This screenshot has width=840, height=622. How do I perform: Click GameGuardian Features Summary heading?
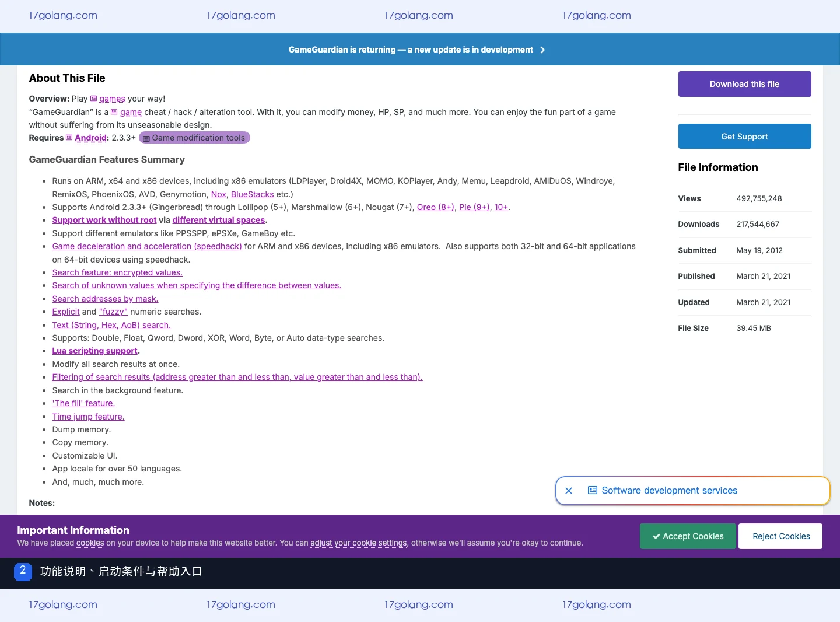tap(107, 159)
